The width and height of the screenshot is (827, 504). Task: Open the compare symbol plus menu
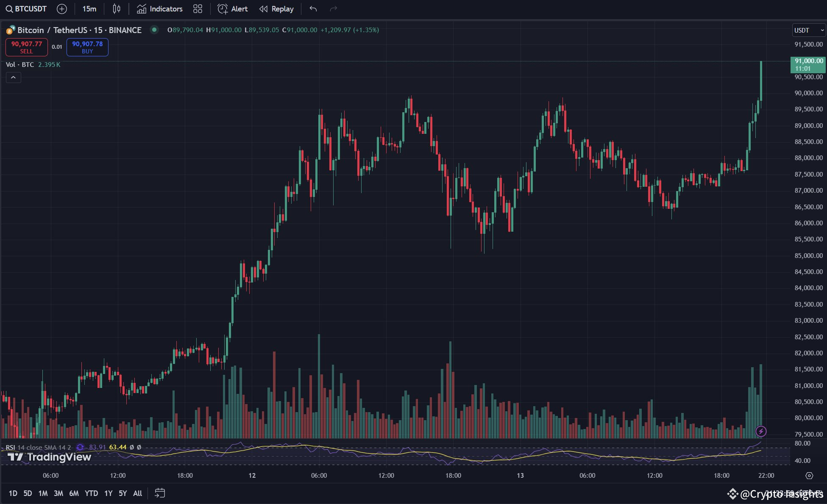pos(62,8)
